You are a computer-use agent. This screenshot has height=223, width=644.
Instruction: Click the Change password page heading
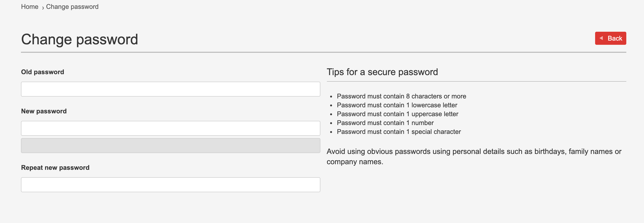79,39
